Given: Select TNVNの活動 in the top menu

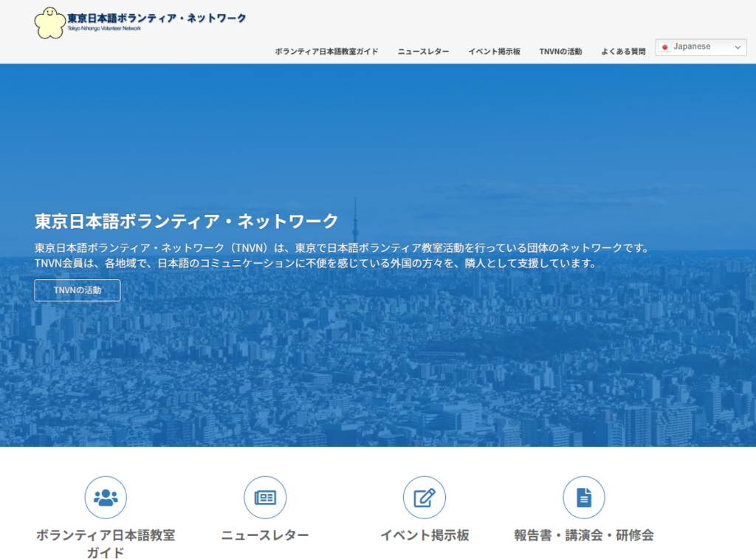Looking at the screenshot, I should coord(562,52).
